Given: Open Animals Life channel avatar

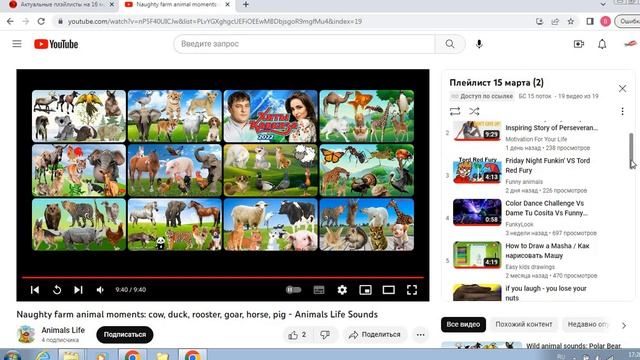Looking at the screenshot, I should [x=26, y=334].
